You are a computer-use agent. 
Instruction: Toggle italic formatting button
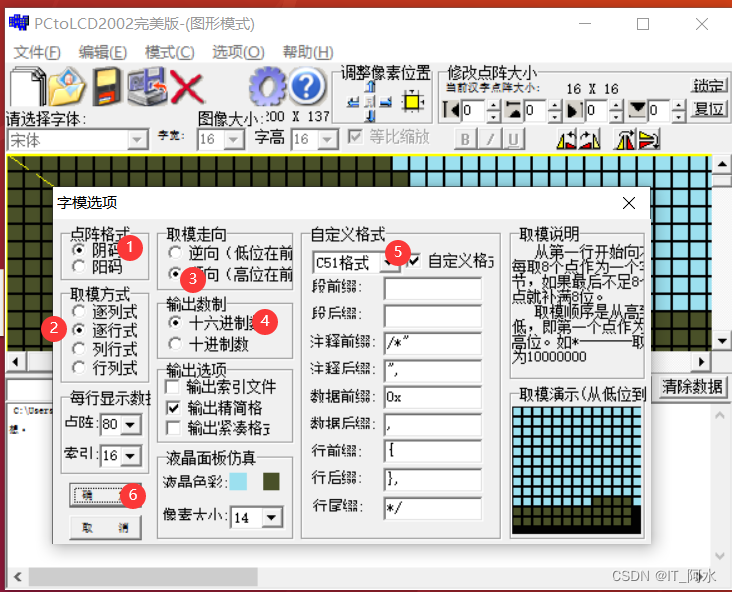click(x=490, y=140)
